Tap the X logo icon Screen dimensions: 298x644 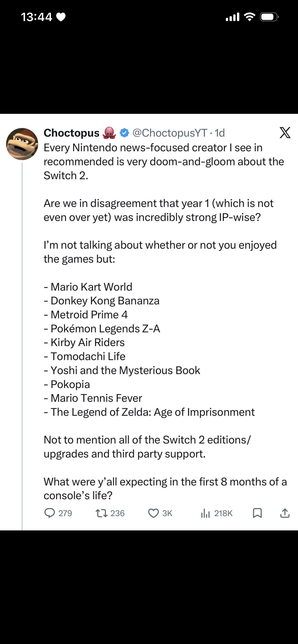pos(285,133)
